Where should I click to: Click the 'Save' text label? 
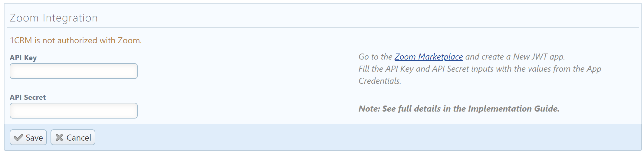point(34,138)
